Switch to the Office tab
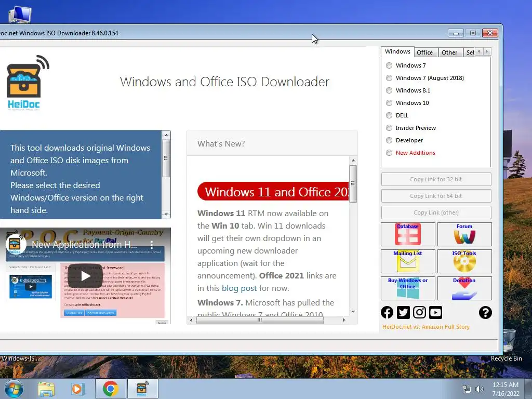532x399 pixels. point(425,52)
